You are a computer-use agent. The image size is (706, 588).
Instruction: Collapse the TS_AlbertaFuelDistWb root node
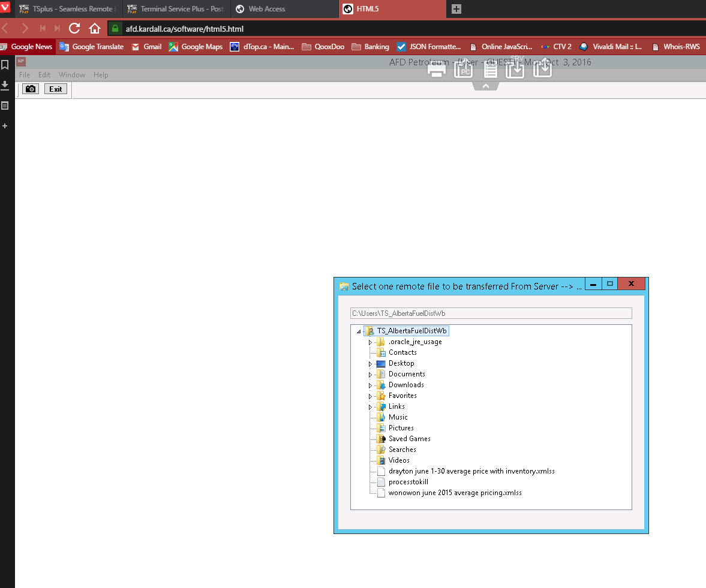(359, 331)
